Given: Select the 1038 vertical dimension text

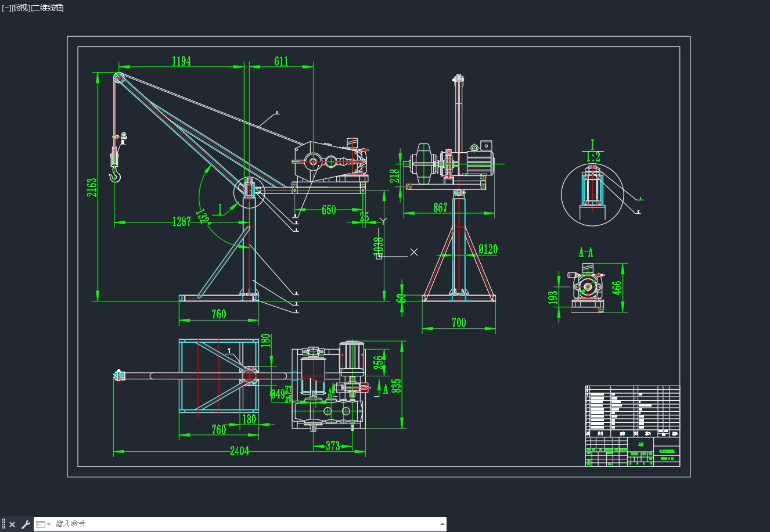Looking at the screenshot, I should click(379, 247).
